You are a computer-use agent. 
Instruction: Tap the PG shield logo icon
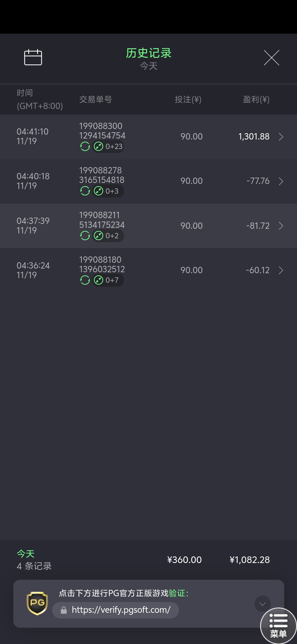pos(37,603)
